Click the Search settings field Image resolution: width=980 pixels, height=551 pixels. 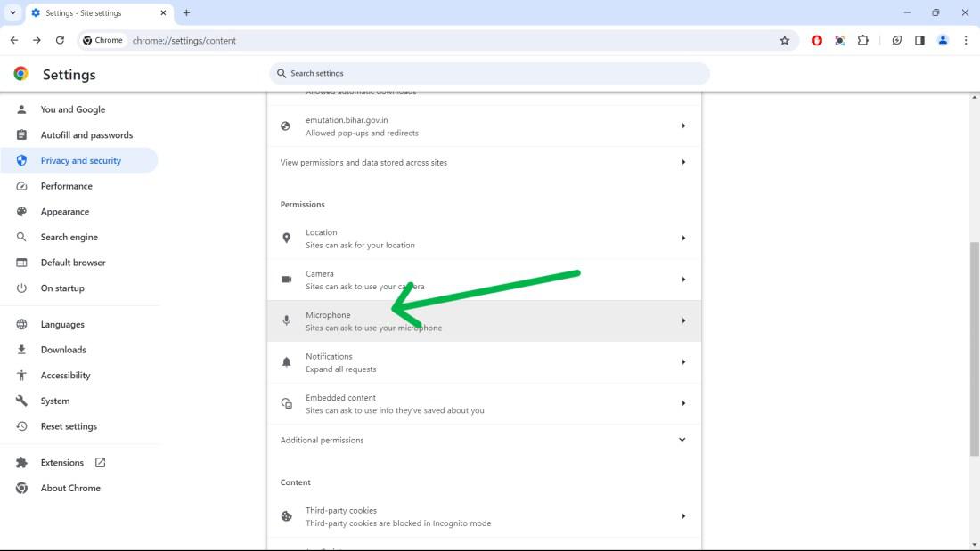click(489, 73)
